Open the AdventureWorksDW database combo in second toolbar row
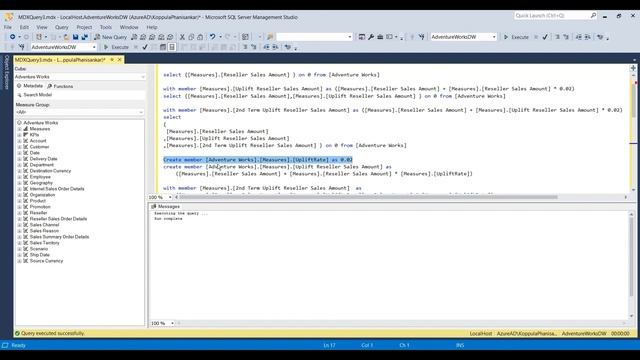Viewport: 640px width, 360px height. tap(64, 47)
